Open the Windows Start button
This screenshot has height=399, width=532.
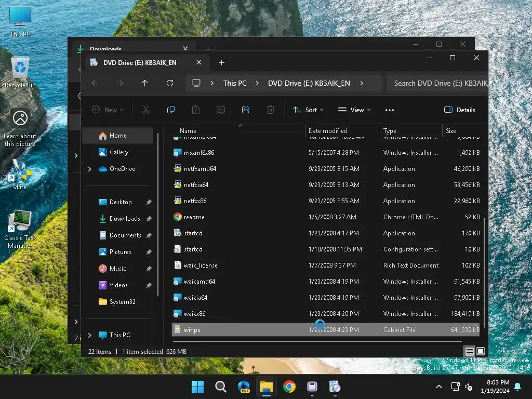point(197,387)
